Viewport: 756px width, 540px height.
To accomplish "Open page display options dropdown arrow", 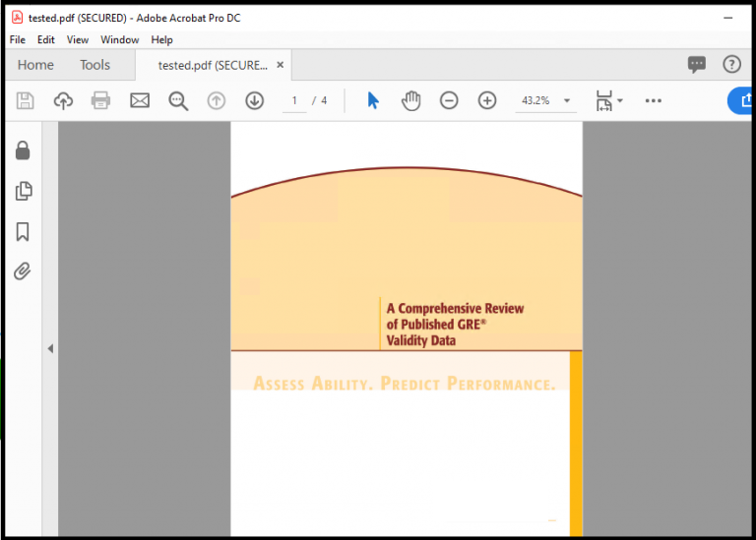I will tap(620, 100).
